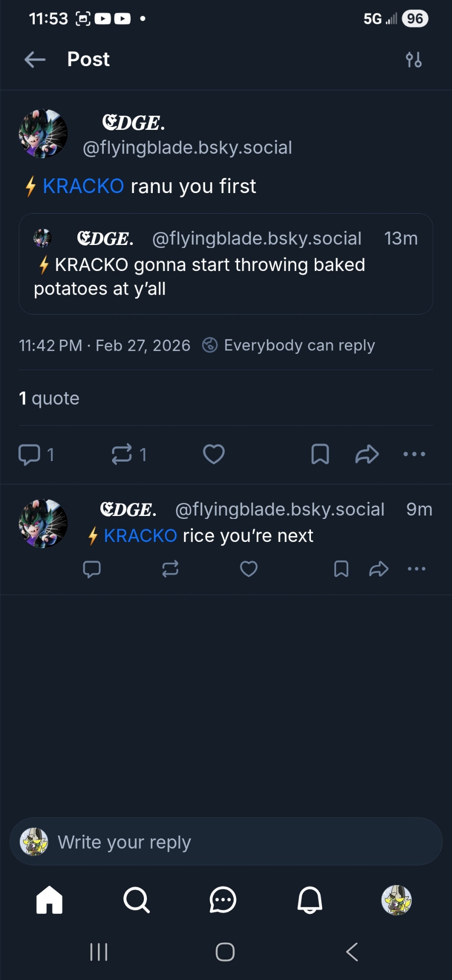Repost the "rice you're next" reply
This screenshot has height=980, width=452.
[170, 569]
